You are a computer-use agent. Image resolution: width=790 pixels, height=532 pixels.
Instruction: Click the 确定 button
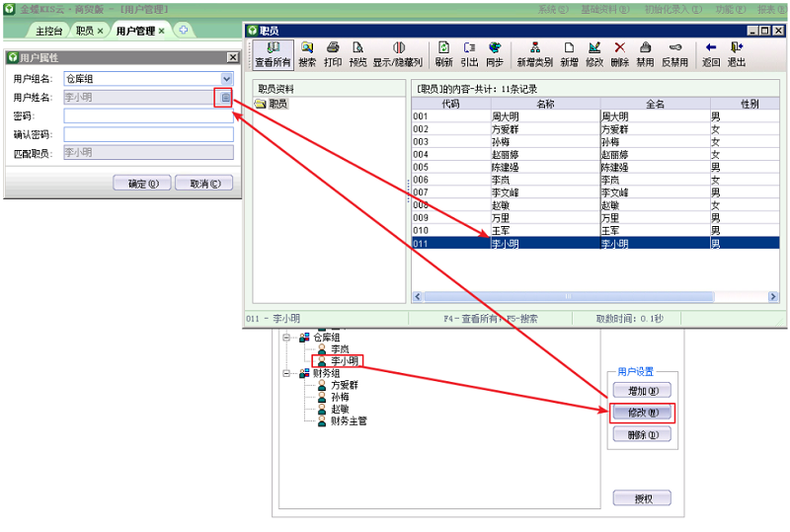click(143, 184)
